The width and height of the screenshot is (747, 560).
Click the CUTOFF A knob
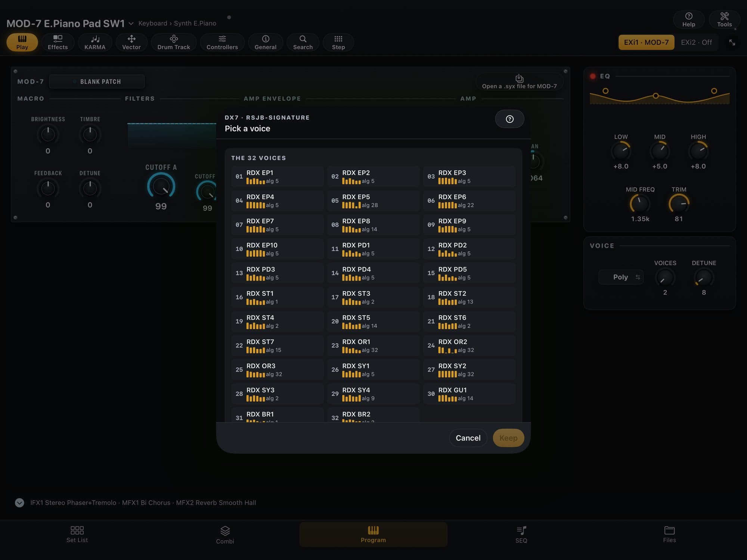point(161,186)
